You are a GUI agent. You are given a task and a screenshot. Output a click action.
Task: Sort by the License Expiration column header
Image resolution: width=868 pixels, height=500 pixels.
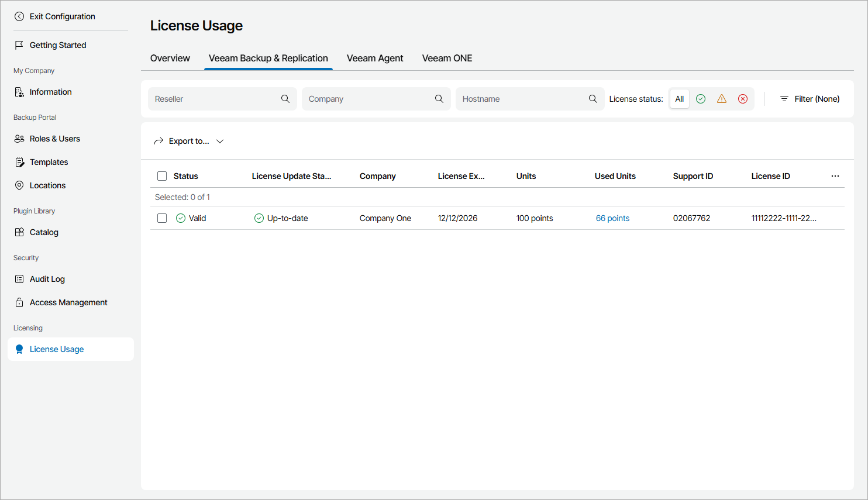461,176
